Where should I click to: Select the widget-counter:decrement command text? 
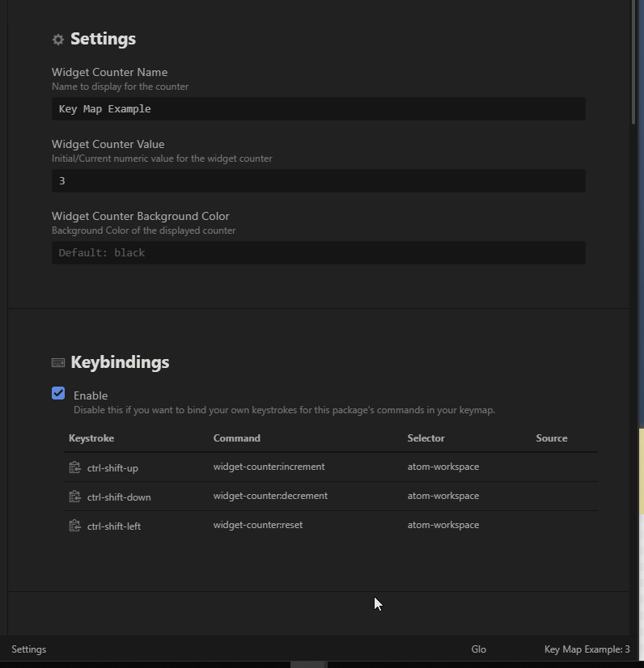click(x=270, y=496)
